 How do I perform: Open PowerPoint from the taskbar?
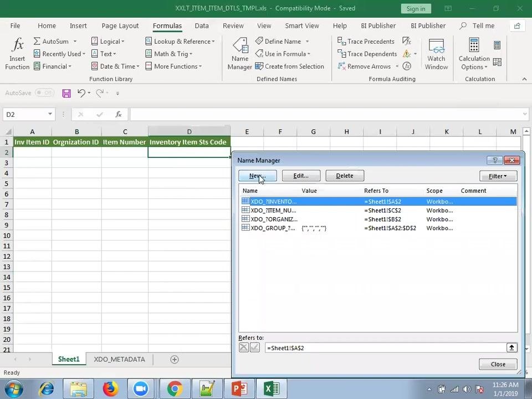[239, 388]
